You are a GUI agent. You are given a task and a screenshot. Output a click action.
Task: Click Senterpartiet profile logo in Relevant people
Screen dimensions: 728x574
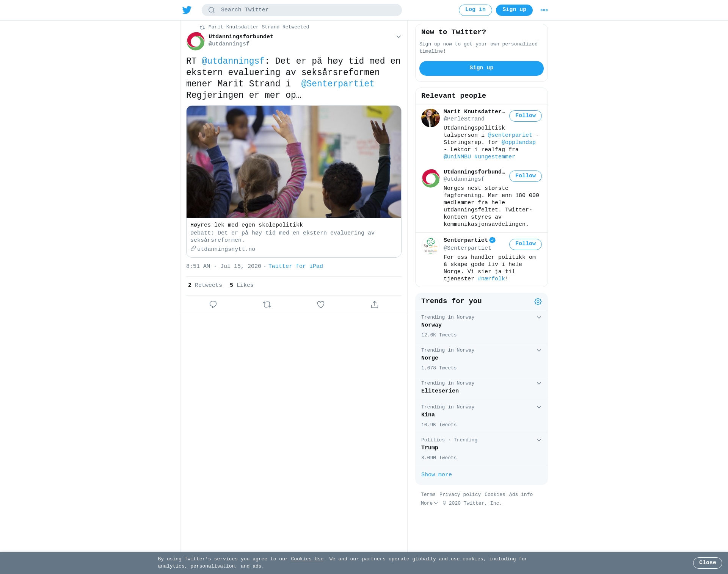pos(430,246)
